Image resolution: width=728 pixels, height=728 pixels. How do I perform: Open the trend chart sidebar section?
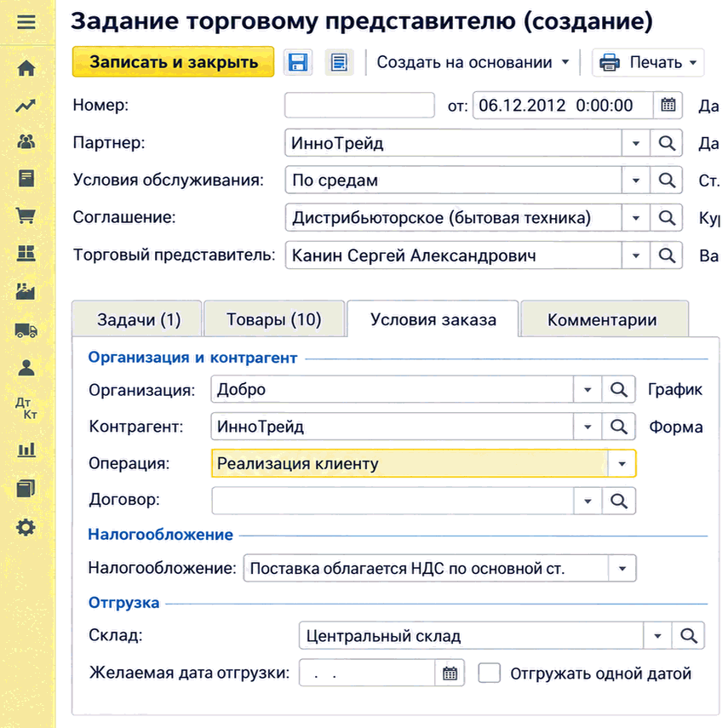click(26, 106)
